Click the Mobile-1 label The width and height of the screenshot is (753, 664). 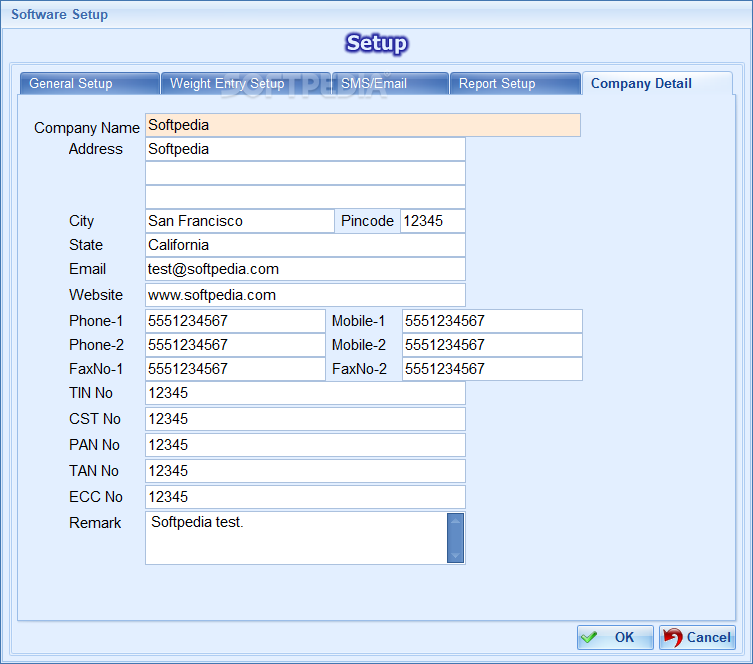(358, 321)
